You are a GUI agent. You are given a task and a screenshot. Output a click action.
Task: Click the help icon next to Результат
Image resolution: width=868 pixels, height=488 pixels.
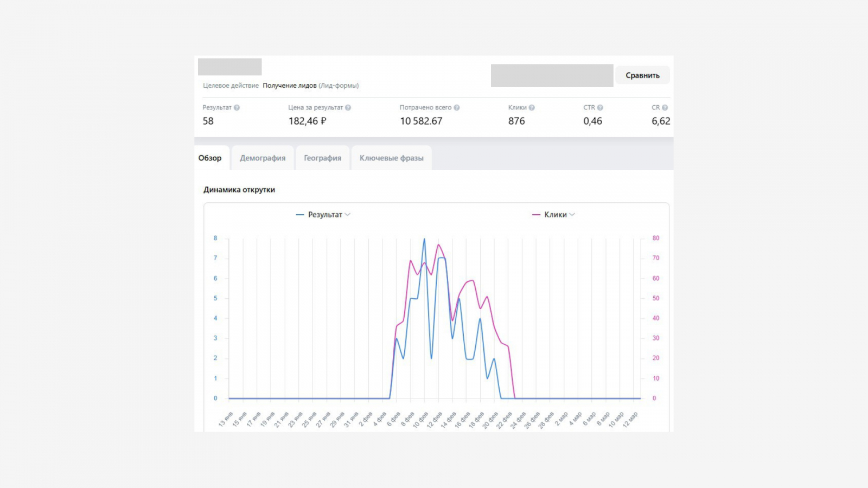pyautogui.click(x=237, y=108)
